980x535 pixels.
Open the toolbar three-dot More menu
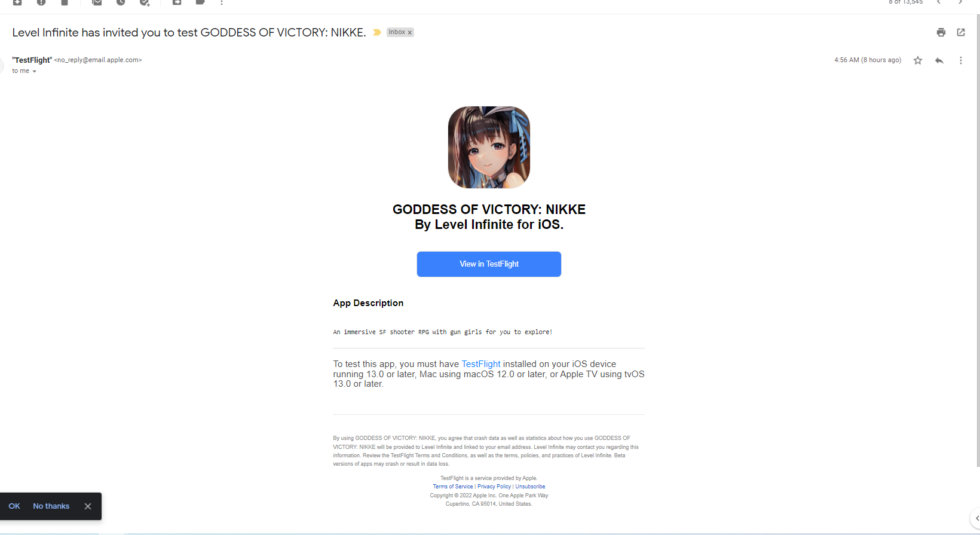(x=222, y=2)
